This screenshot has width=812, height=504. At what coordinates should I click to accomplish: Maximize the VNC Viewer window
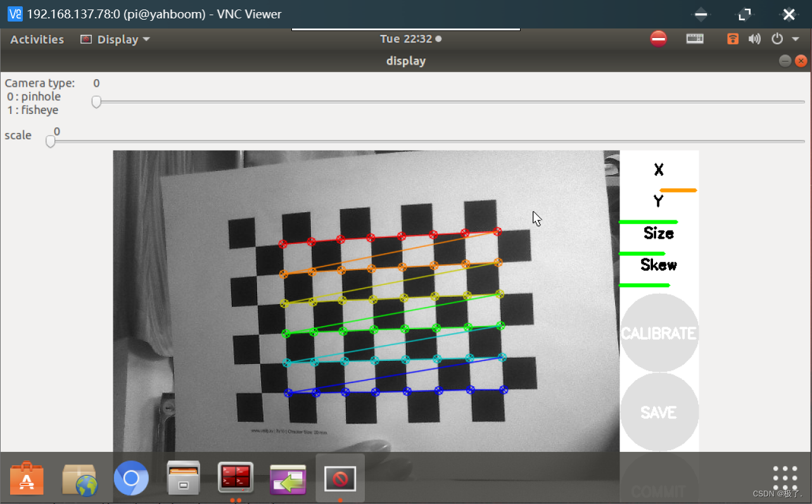pyautogui.click(x=745, y=14)
